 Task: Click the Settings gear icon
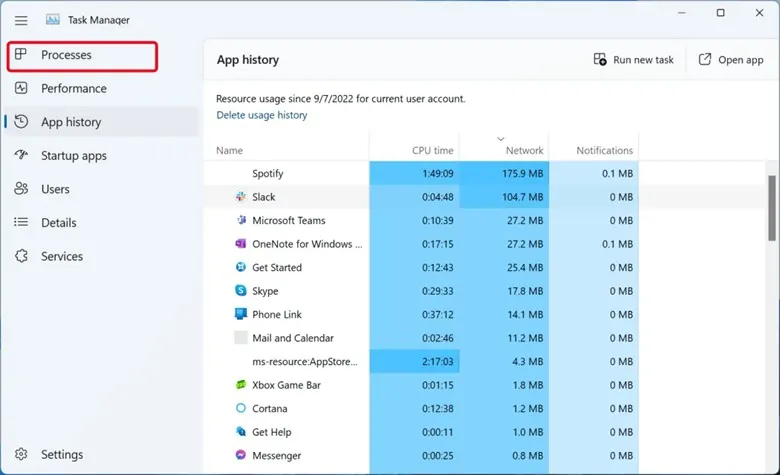pos(21,454)
